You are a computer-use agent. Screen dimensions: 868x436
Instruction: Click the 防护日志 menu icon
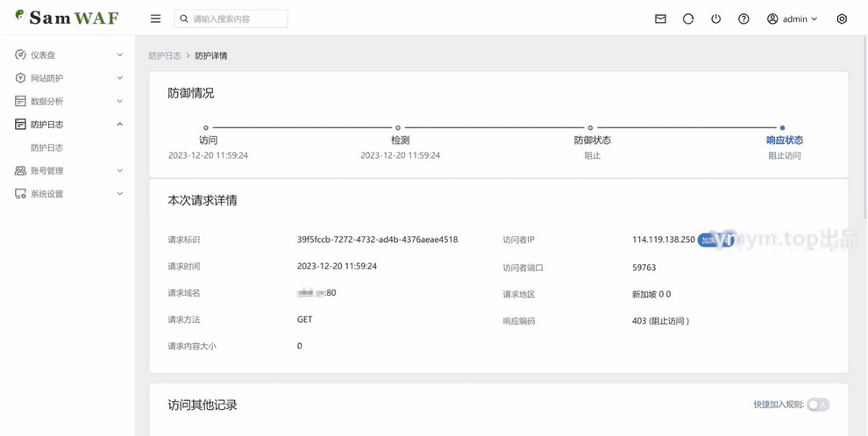pos(20,125)
